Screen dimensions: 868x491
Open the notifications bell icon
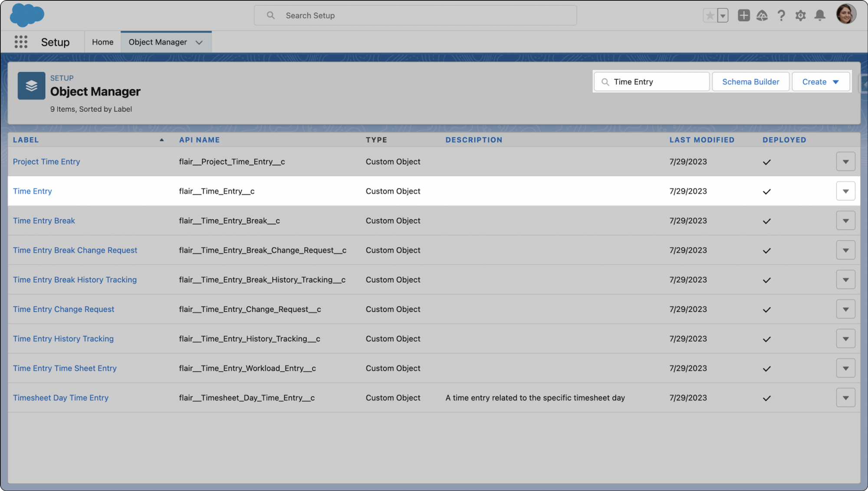820,16
